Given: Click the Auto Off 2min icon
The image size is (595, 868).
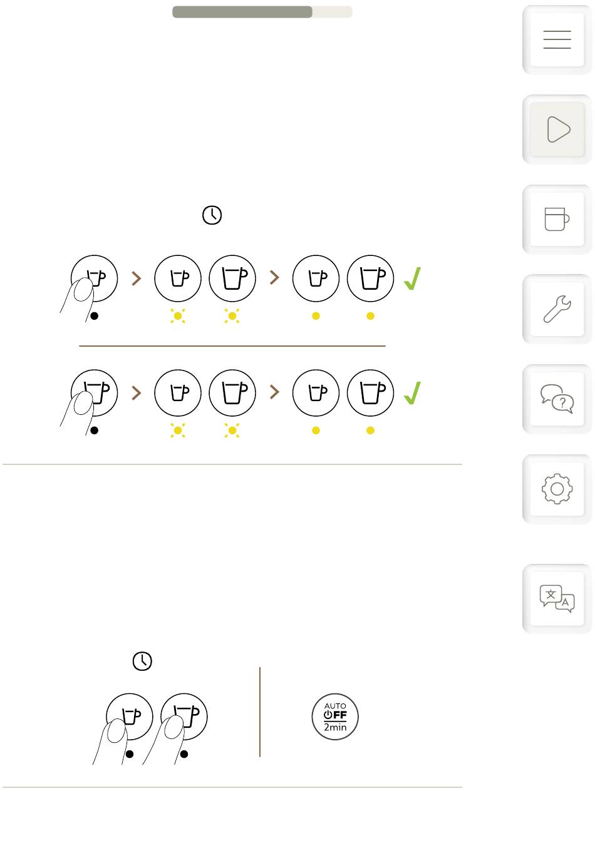Looking at the screenshot, I should click(335, 717).
